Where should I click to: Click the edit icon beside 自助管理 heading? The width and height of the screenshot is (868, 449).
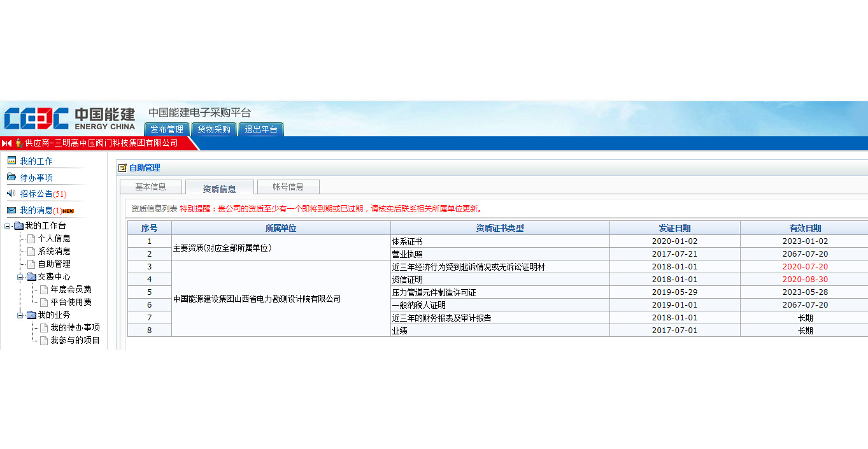[x=122, y=168]
